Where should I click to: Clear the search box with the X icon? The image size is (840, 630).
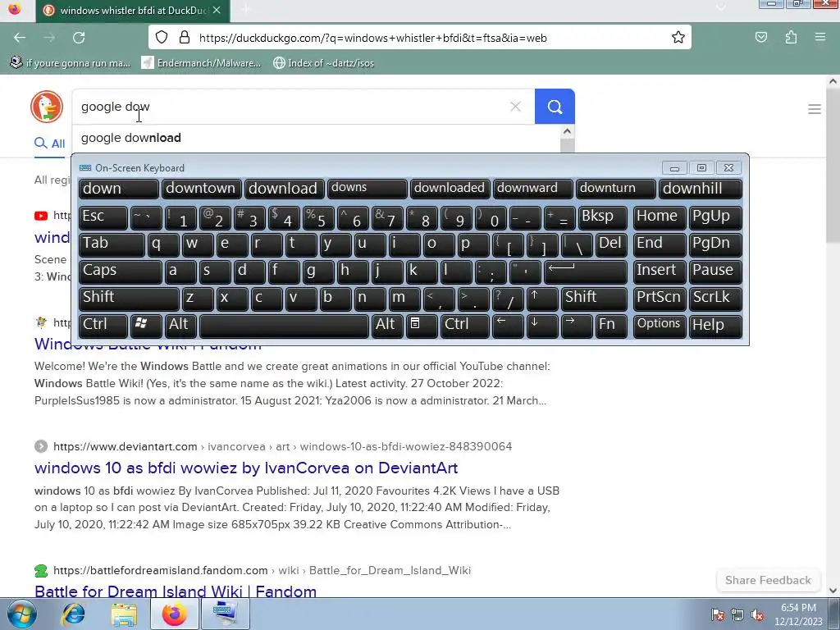point(515,107)
